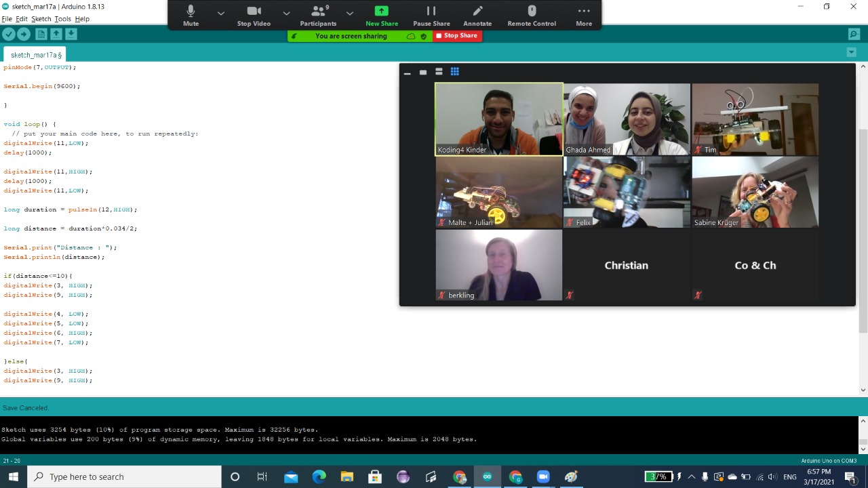Image resolution: width=868 pixels, height=488 pixels.
Task: Open the Arduino tab dropdown arrow
Action: (x=851, y=53)
